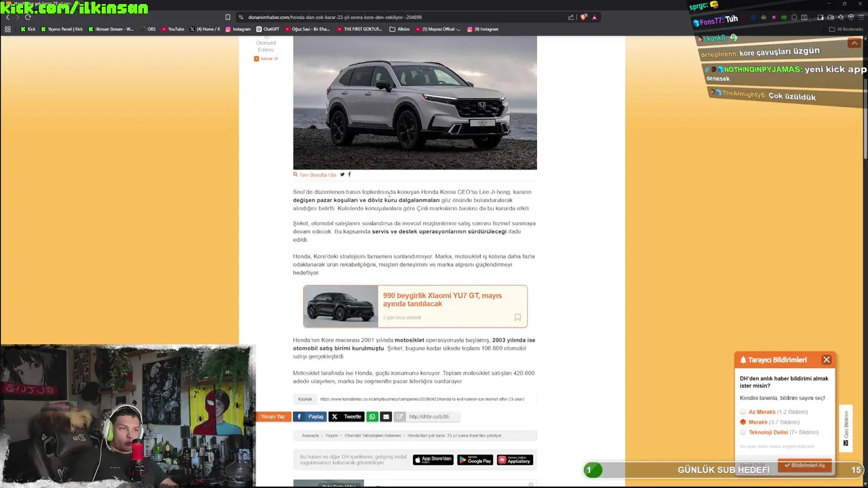The image size is (868, 488).
Task: Open the Leo AI assistant icon
Action: 841,17
